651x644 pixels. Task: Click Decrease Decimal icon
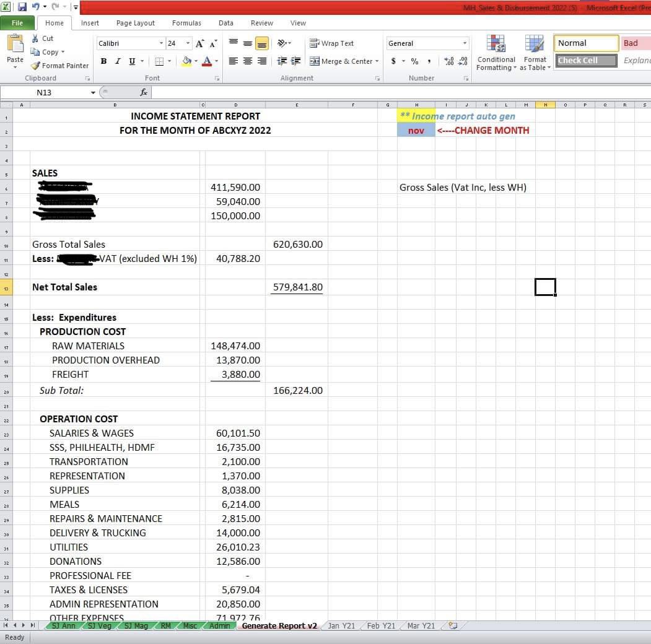[463, 61]
